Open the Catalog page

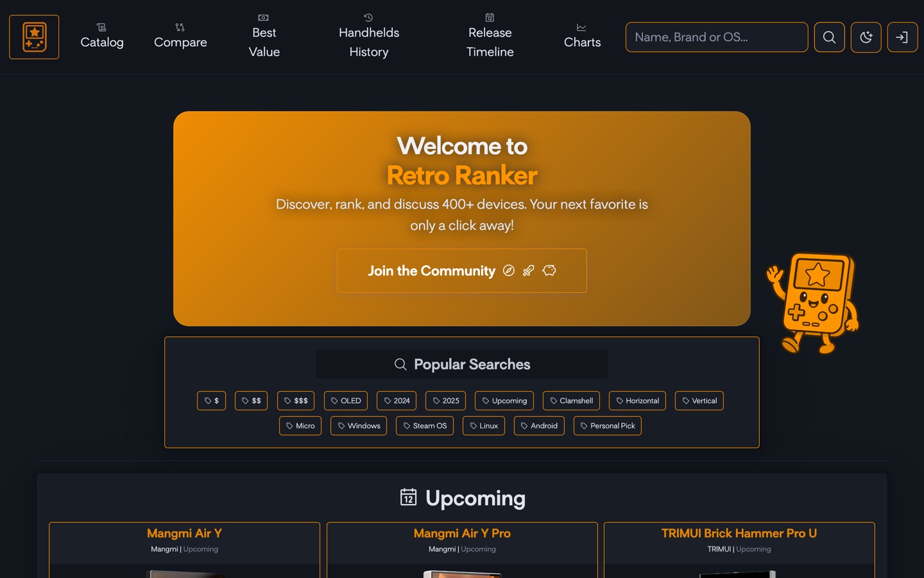(x=102, y=37)
